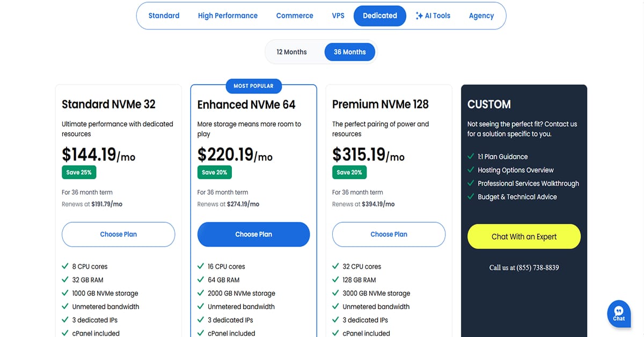
Task: Open the Commerce hosting tab
Action: tap(295, 16)
